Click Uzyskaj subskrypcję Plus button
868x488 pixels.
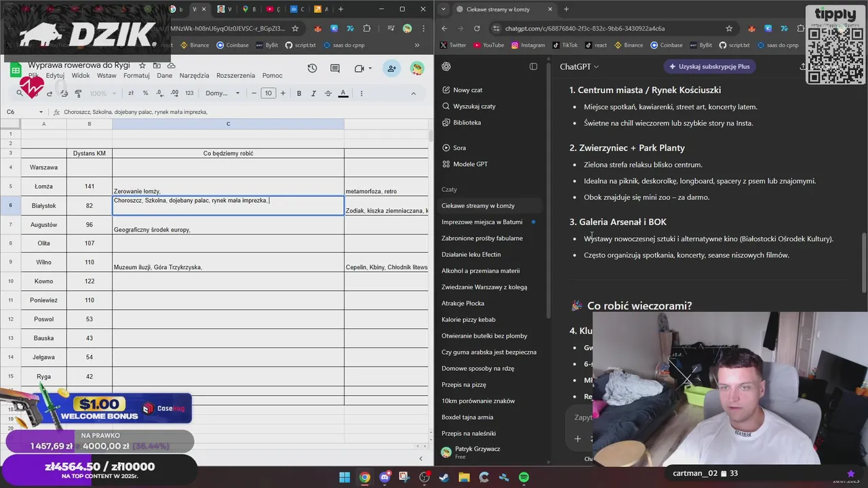710,66
